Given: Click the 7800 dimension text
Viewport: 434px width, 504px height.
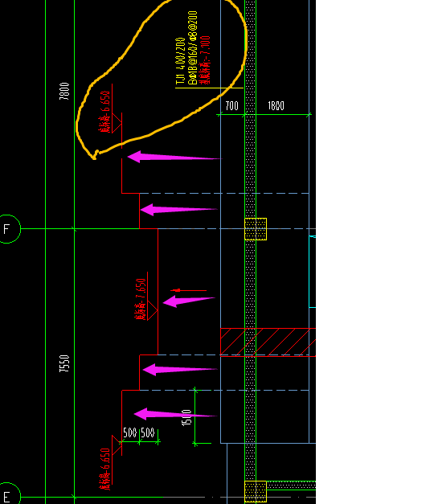Looking at the screenshot, I should (x=64, y=92).
